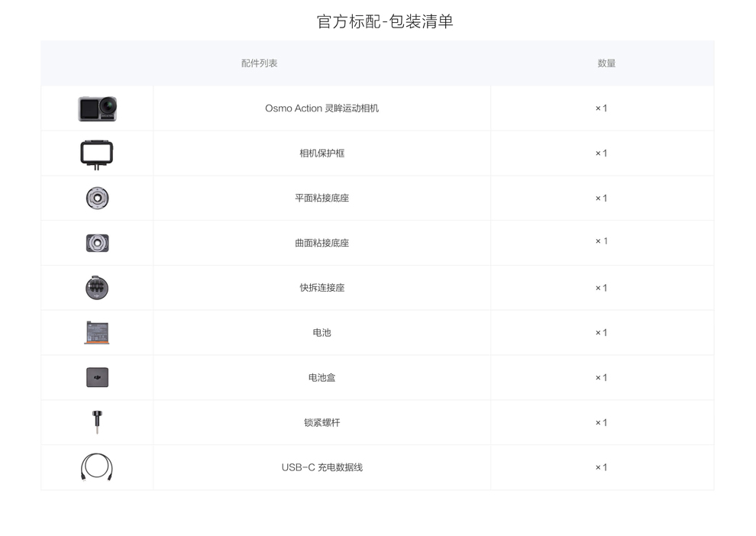756x536 pixels.
Task: Click the Osmo Action camera product image
Action: [98, 108]
